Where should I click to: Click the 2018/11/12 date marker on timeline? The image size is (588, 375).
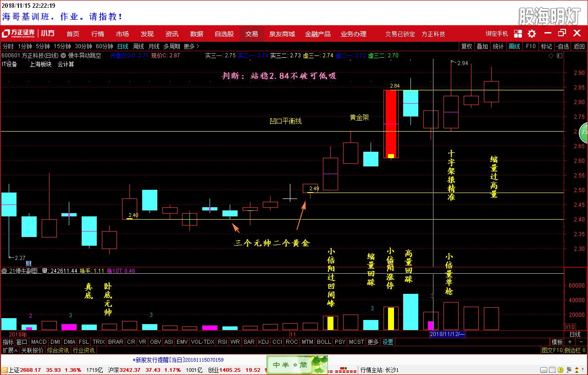coord(447,334)
